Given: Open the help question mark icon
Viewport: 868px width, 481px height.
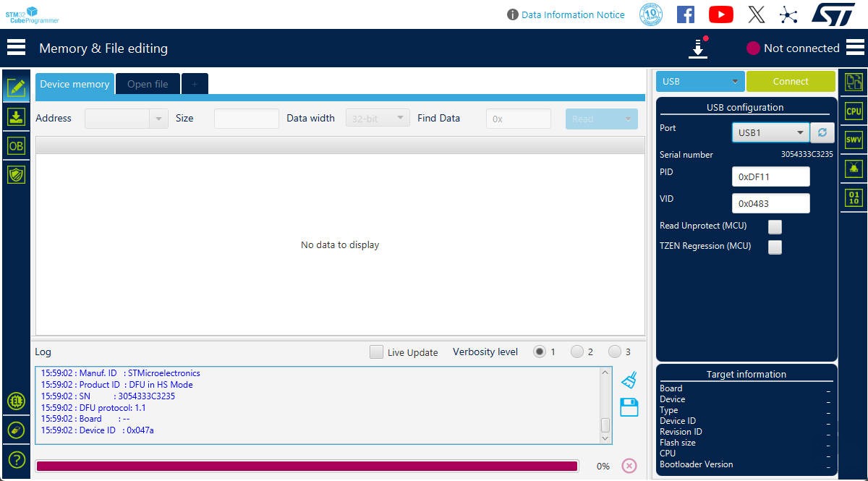Looking at the screenshot, I should point(16,459).
